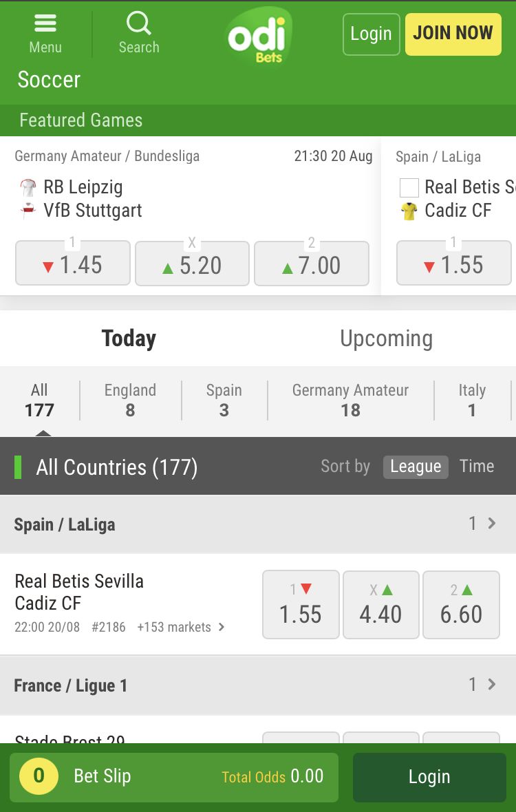Select RB Leipzig win odds 1.45
This screenshot has width=516, height=812.
73,263
